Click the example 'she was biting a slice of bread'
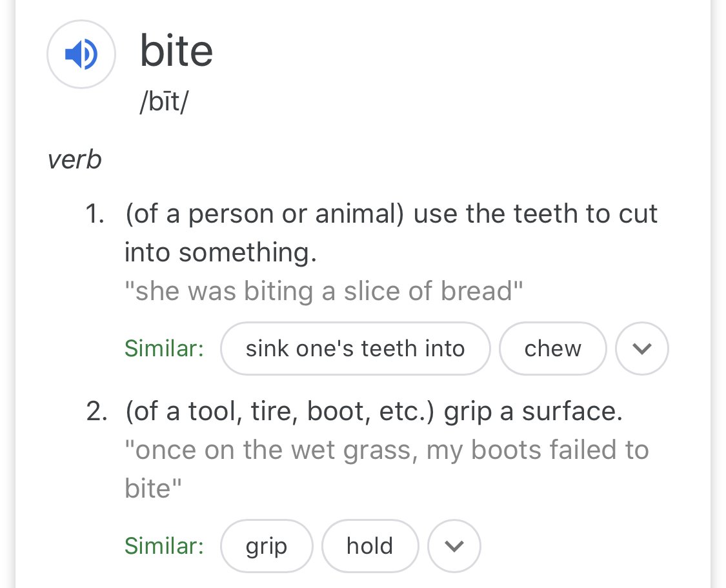 [x=324, y=290]
